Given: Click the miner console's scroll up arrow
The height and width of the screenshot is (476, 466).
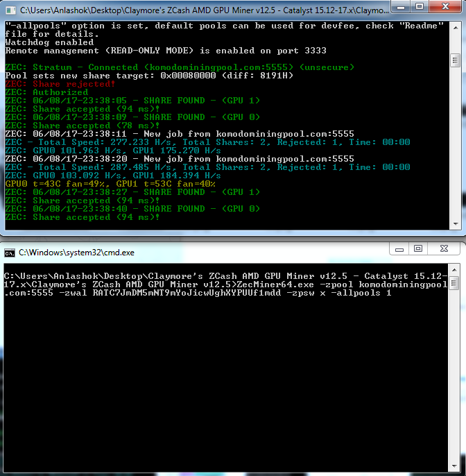Looking at the screenshot, I should tap(454, 26).
